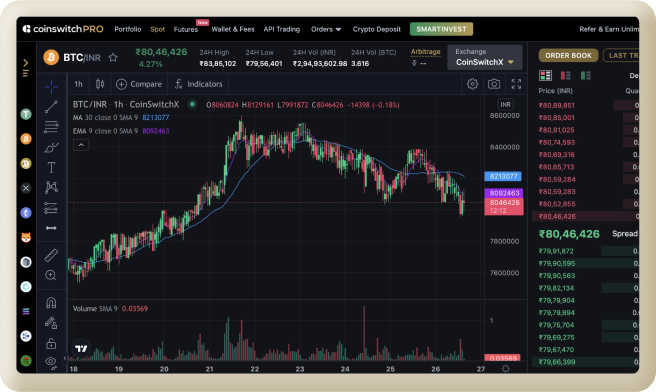Show both buy and sell orders view

coord(546,76)
